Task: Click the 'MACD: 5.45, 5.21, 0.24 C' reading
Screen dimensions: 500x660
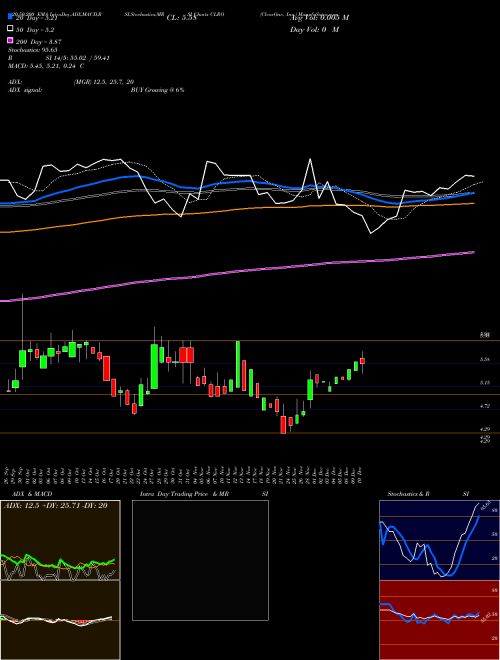Action: [x=46, y=66]
